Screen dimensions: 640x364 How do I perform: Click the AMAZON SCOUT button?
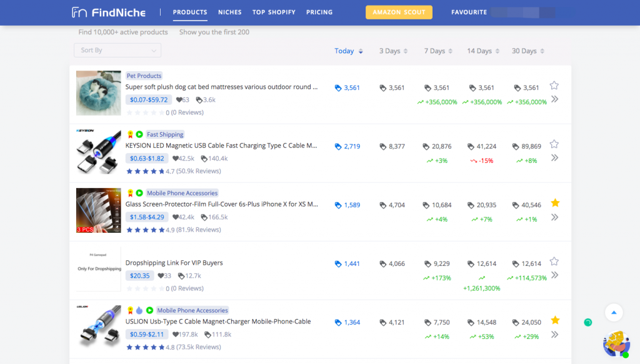click(399, 12)
